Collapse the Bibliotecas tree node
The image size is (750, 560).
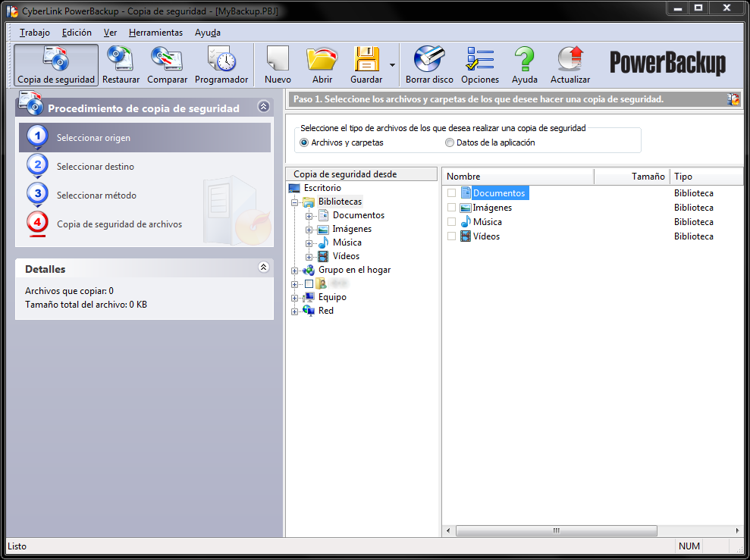coord(295,202)
